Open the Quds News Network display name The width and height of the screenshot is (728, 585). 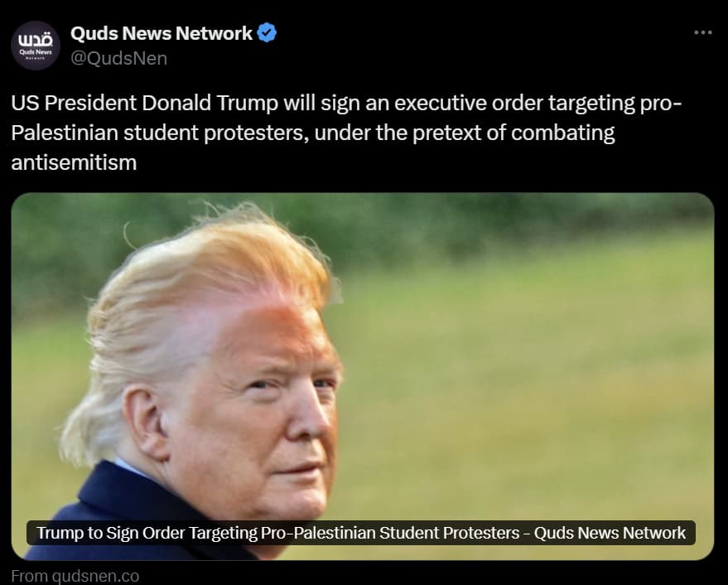162,33
